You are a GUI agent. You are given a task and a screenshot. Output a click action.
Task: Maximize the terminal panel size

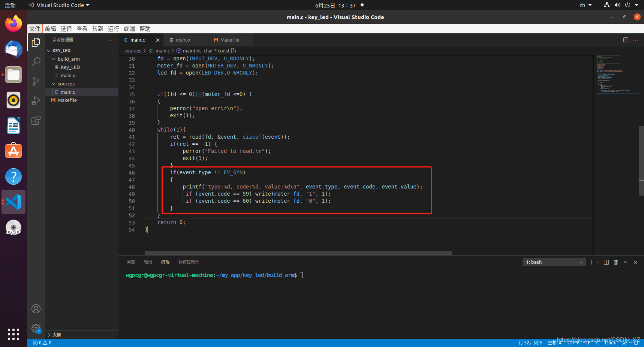click(x=626, y=262)
